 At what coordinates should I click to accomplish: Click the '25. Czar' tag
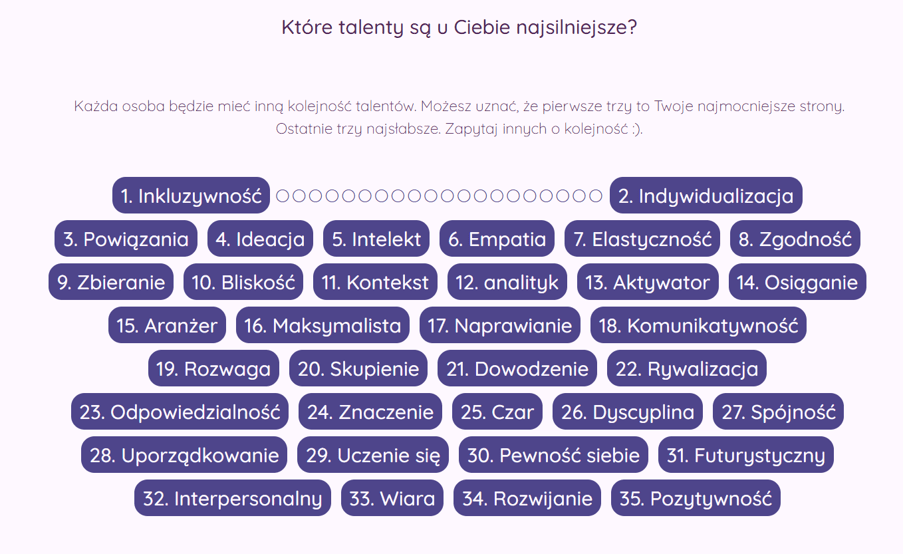[x=497, y=412]
